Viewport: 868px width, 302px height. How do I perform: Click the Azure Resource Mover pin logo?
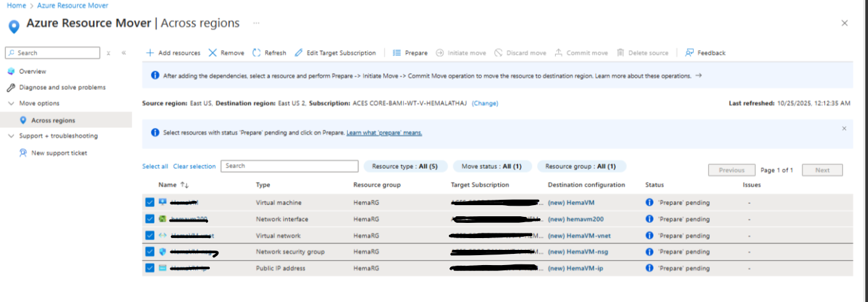click(13, 26)
